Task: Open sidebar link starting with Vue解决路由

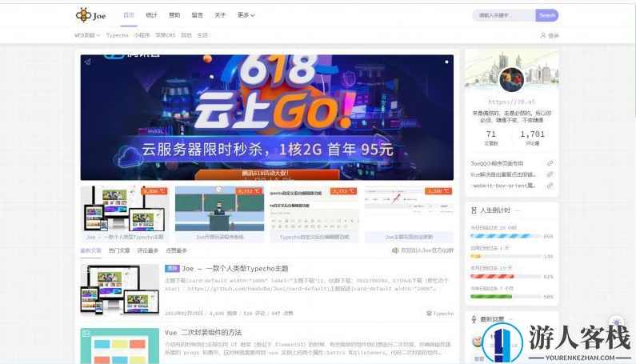Action: click(x=503, y=174)
